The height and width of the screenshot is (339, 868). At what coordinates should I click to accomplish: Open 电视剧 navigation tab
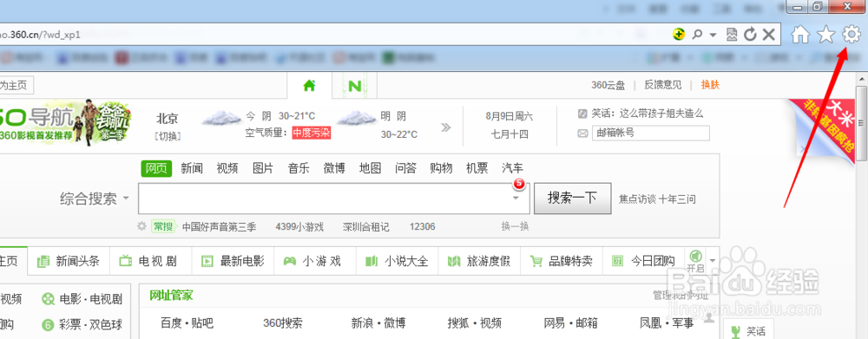150,261
